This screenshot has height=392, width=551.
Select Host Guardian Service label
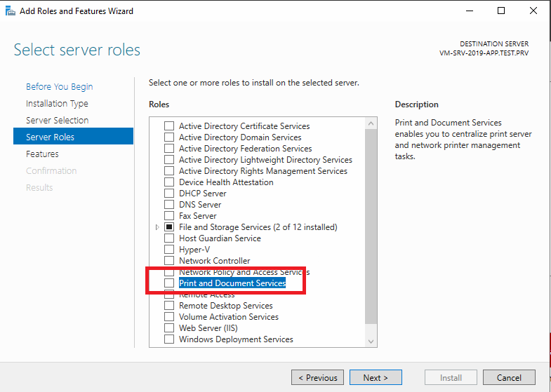[220, 238]
